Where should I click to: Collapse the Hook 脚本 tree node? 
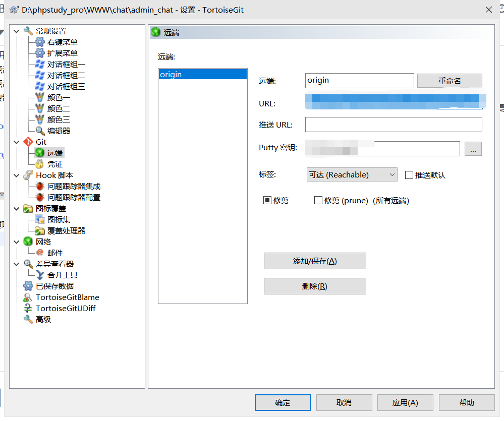pos(16,175)
